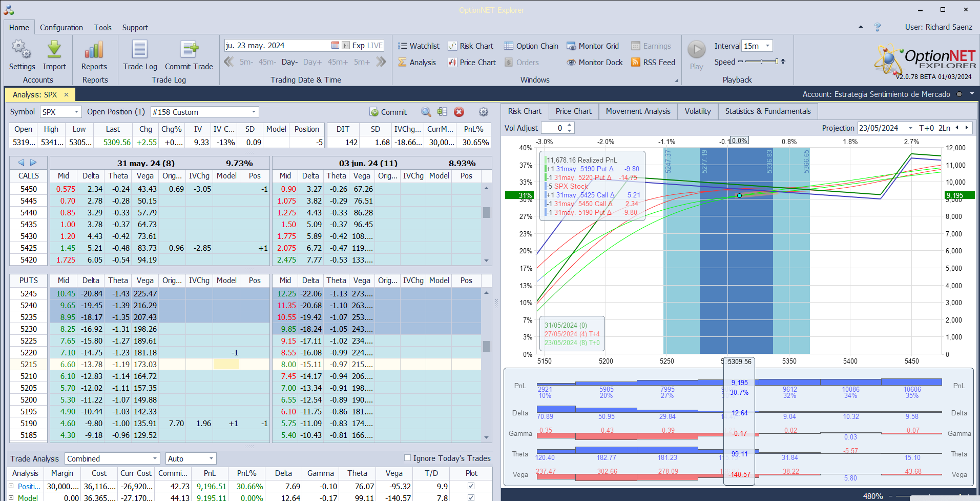Open the Projection date dropdown
Viewport: 980px width, 501px height.
point(910,128)
